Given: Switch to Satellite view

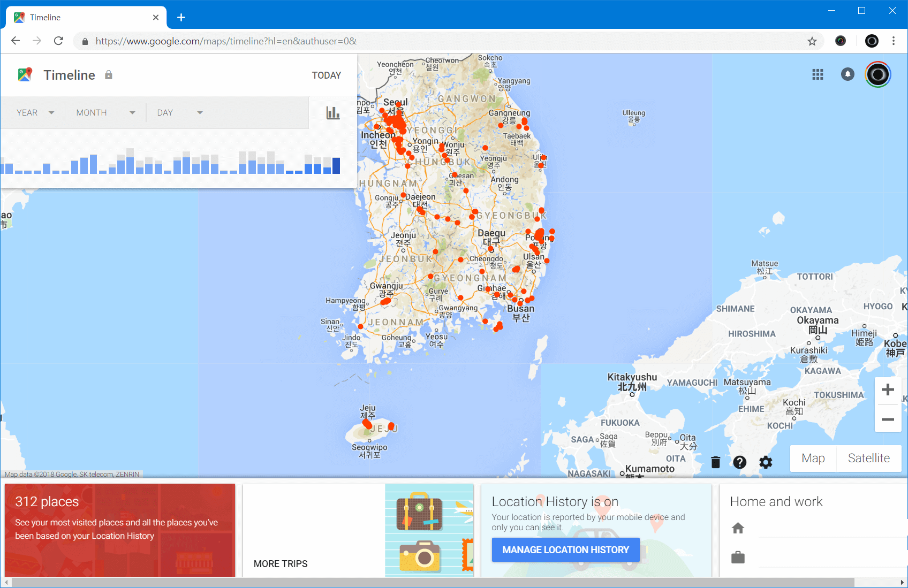Looking at the screenshot, I should pyautogui.click(x=868, y=458).
